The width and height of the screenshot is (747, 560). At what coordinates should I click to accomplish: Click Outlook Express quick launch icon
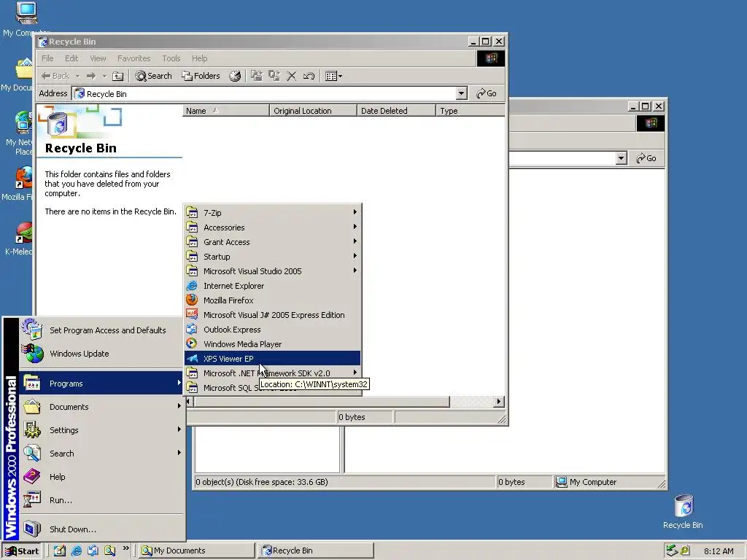tap(93, 551)
